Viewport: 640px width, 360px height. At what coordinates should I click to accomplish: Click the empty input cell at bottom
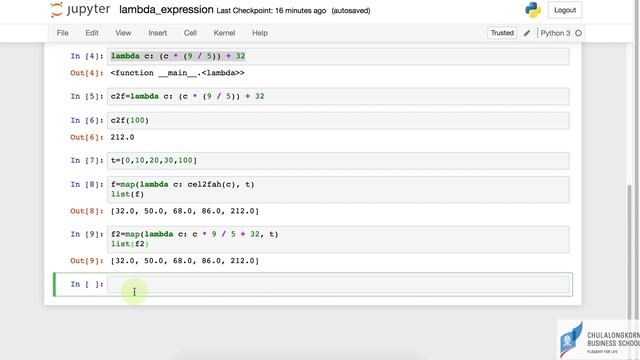(338, 284)
